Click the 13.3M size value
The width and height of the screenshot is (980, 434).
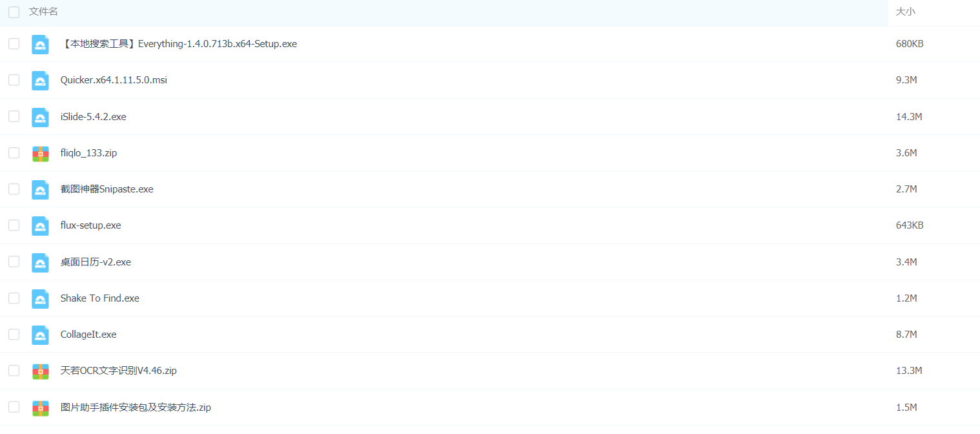tap(909, 371)
